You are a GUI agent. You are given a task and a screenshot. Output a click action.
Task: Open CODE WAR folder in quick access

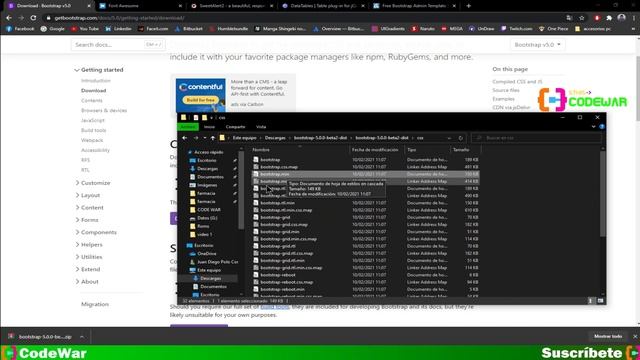(209, 210)
